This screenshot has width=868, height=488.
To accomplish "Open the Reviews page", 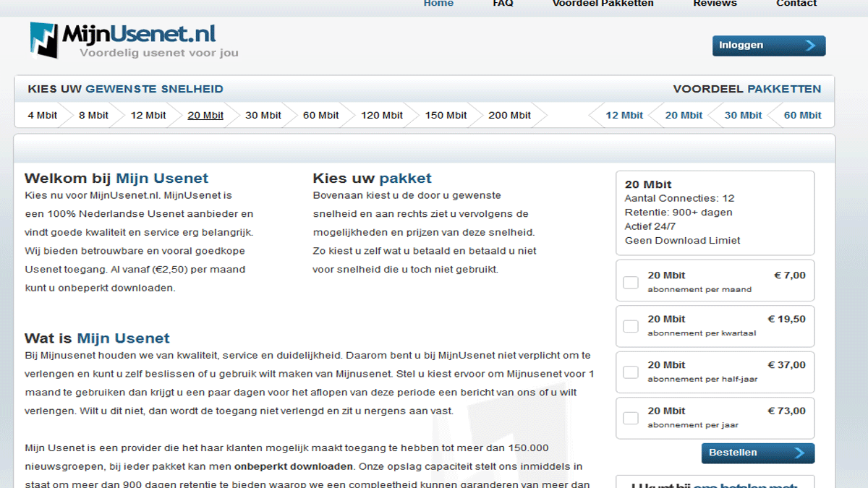I will [715, 4].
